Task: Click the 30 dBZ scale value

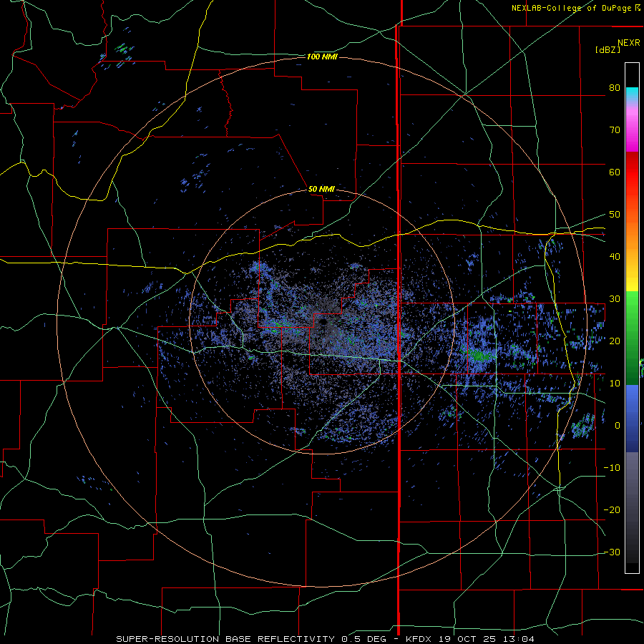Action: coord(615,298)
